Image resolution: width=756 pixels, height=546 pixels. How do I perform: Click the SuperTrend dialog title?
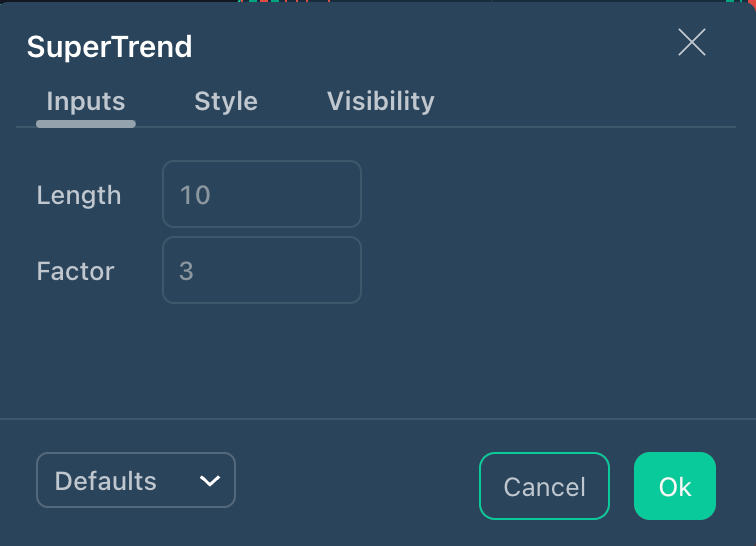[x=109, y=47]
